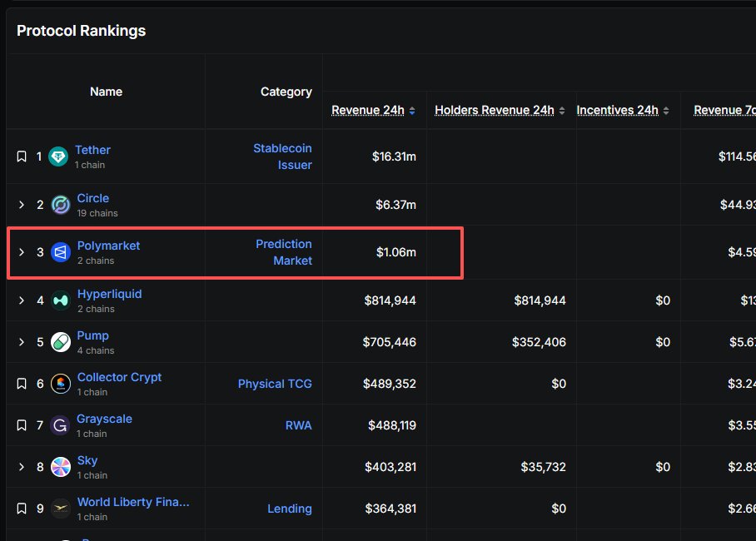Click the Grayscale G logo icon

tap(60, 424)
